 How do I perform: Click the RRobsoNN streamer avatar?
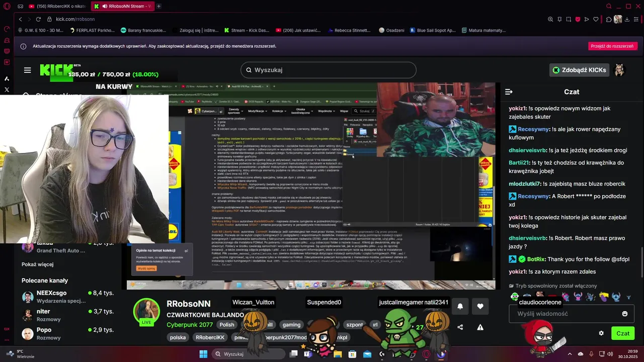point(146,312)
